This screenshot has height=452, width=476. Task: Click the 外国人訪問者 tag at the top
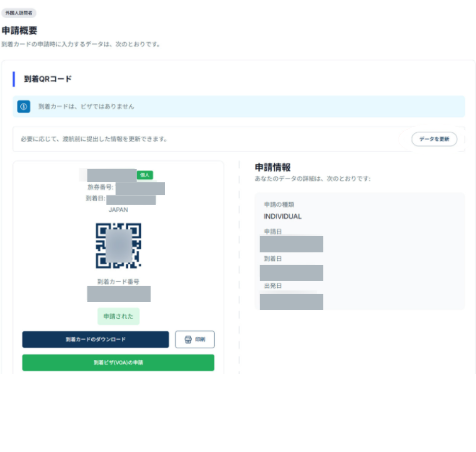coord(19,13)
